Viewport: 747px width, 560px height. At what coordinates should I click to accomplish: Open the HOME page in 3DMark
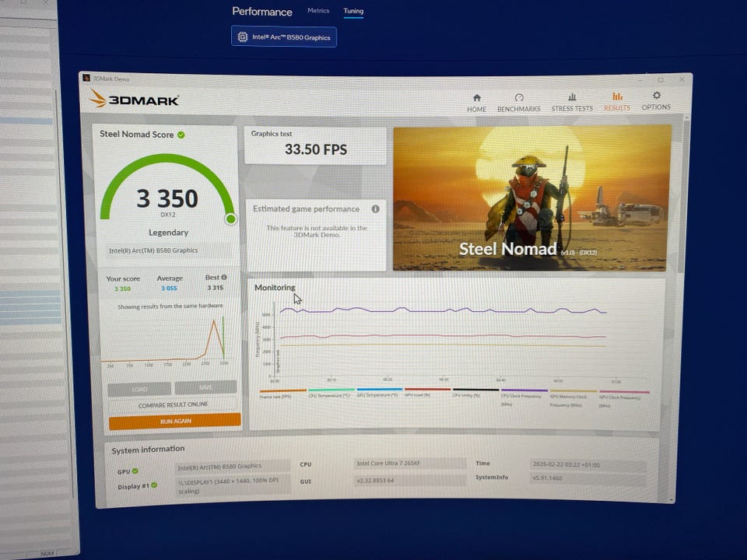point(476,103)
